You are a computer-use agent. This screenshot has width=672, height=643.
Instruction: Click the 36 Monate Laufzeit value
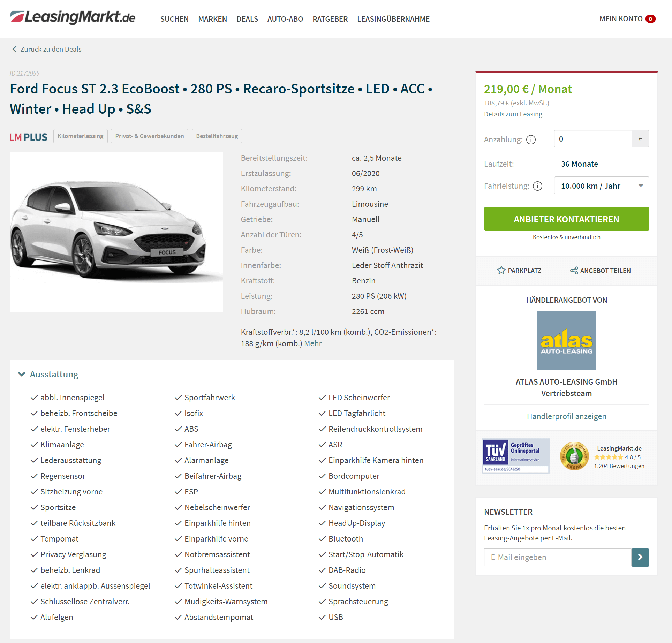pos(579,164)
